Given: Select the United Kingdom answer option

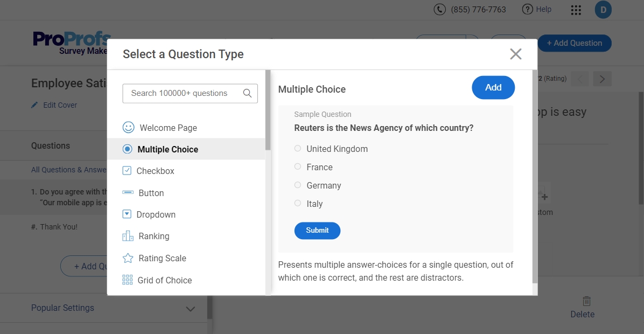Looking at the screenshot, I should (x=298, y=149).
